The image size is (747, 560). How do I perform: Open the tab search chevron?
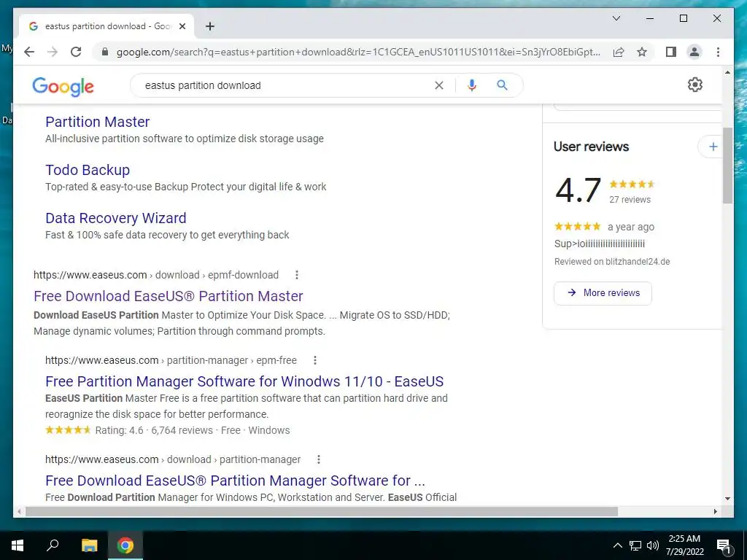(616, 18)
